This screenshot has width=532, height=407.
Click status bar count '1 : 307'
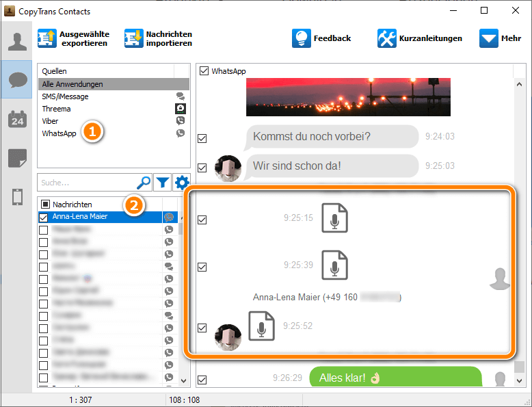[x=81, y=400]
